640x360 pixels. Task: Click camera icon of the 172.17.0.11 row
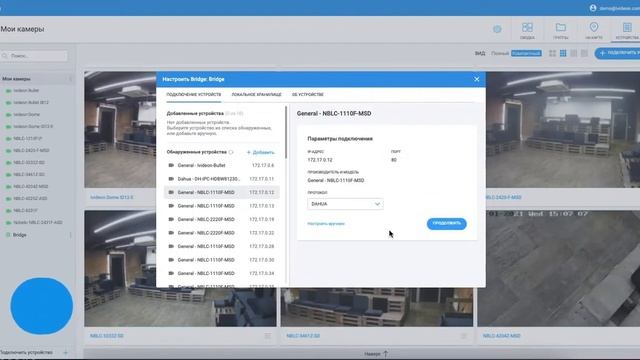point(171,179)
